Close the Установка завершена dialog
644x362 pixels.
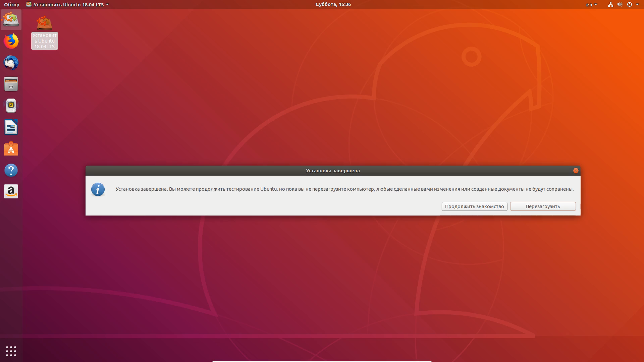click(x=576, y=170)
